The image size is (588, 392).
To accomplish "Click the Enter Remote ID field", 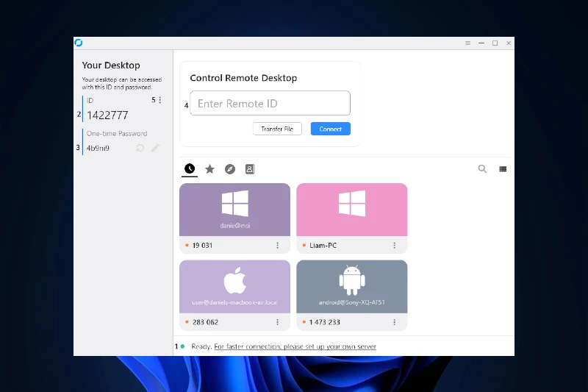I will pyautogui.click(x=270, y=103).
